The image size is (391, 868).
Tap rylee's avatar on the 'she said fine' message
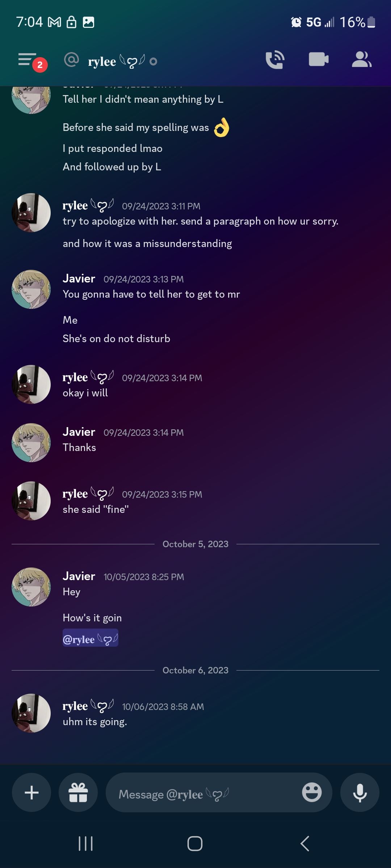[31, 501]
